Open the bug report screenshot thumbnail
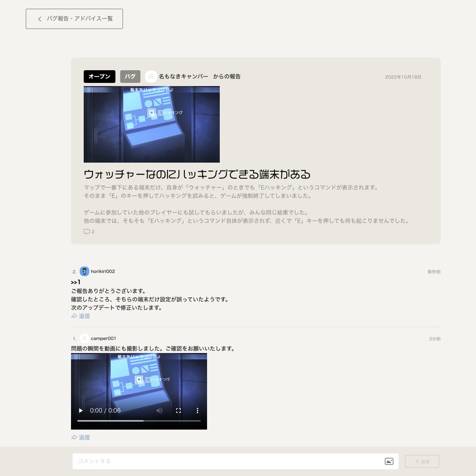The height and width of the screenshot is (476, 476). tap(152, 125)
